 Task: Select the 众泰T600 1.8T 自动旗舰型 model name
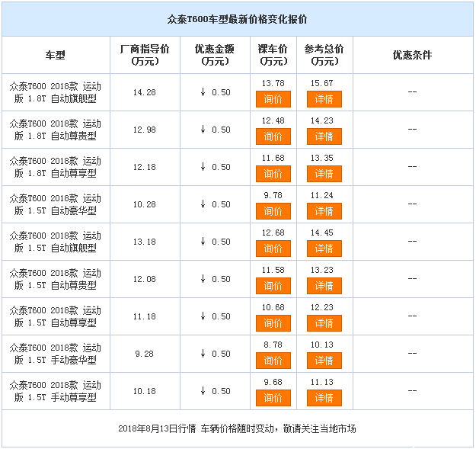[55, 92]
